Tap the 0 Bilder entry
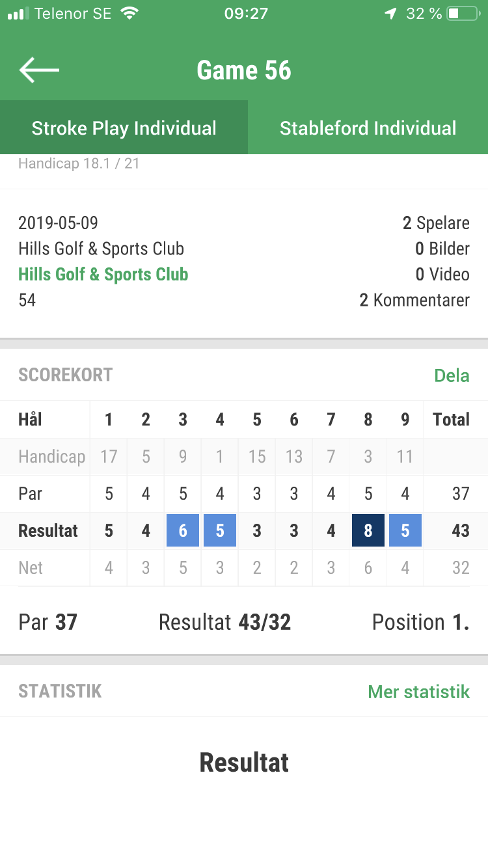Viewport: 488px width, 868px height. 442,249
